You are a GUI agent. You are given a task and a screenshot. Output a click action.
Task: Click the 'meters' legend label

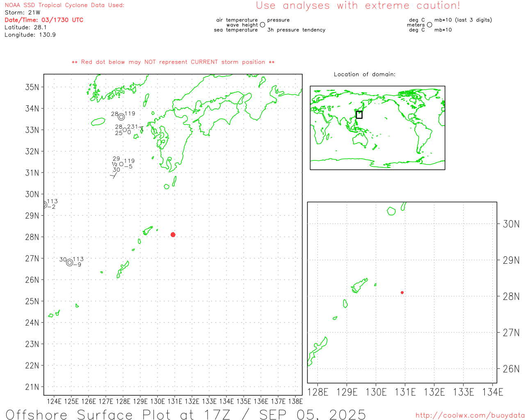[x=416, y=25]
